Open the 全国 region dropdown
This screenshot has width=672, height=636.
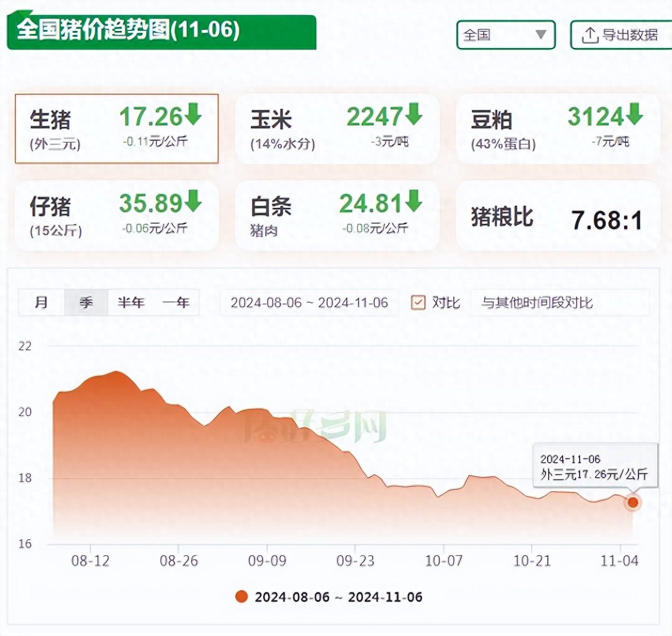tap(506, 35)
